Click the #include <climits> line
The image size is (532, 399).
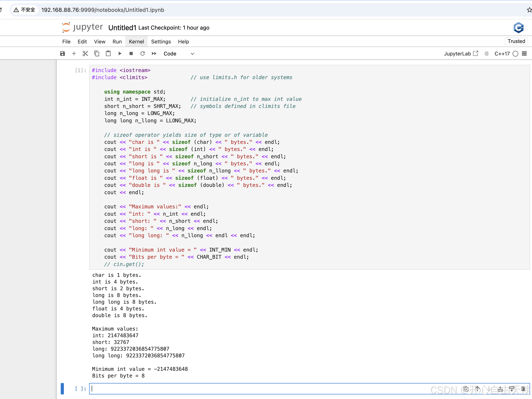pos(119,77)
